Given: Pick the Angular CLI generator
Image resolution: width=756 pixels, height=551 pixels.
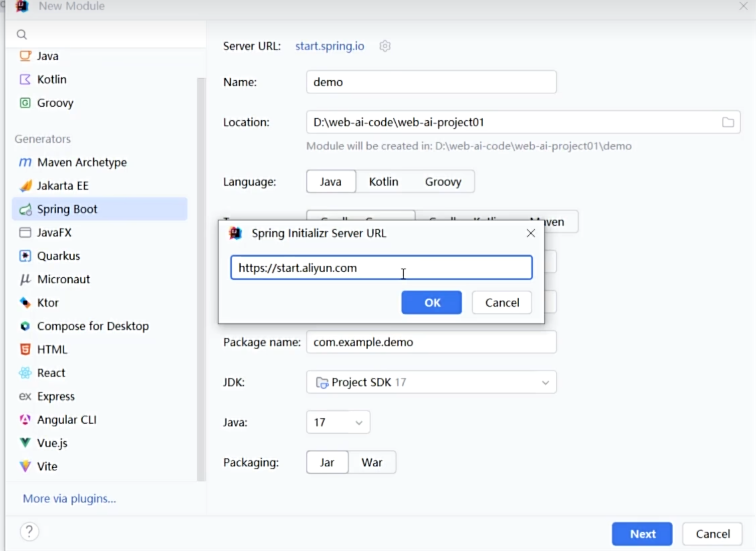Looking at the screenshot, I should [x=66, y=420].
